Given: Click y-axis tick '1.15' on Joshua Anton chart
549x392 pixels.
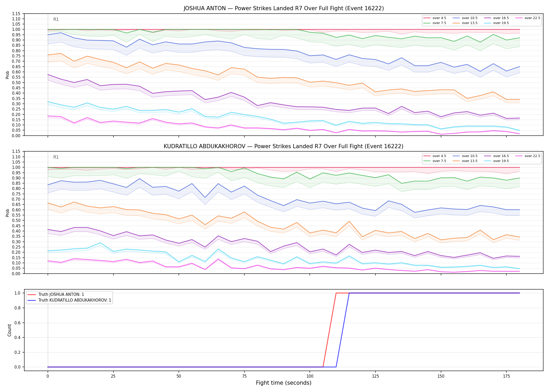Looking at the screenshot, I should coord(16,14).
